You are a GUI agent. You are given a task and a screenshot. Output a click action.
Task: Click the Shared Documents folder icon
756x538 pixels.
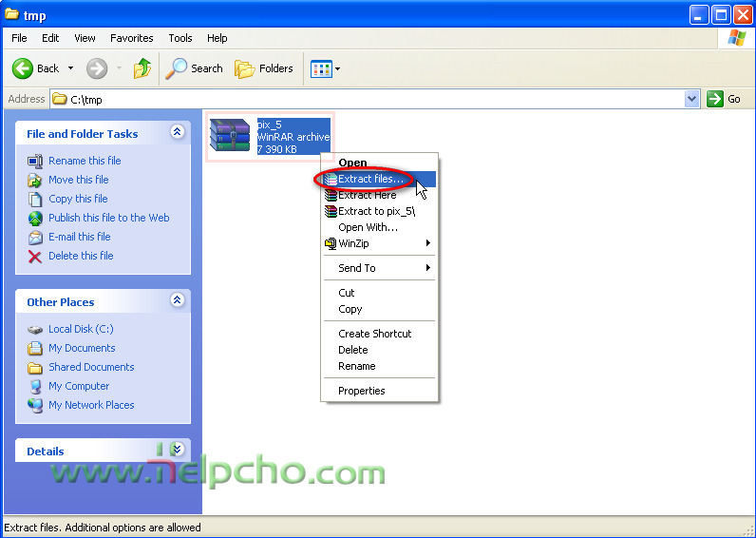(35, 368)
